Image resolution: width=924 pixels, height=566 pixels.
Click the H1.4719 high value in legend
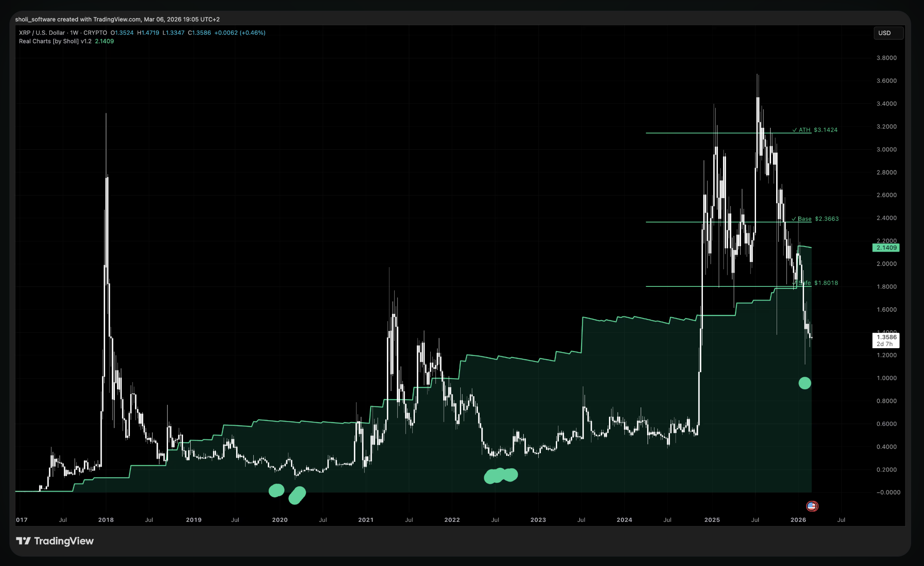tap(148, 33)
